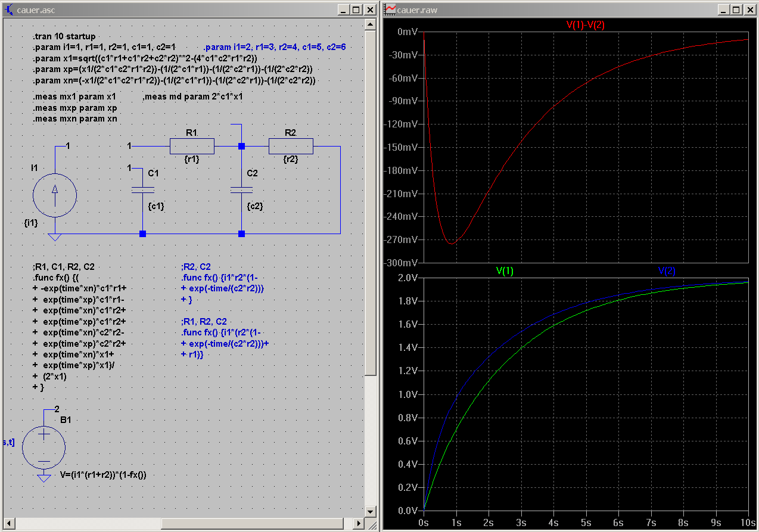Click horizontal scrollbar right arrow in cauer.asc
Screen dimensions: 759x532
pyautogui.click(x=359, y=523)
